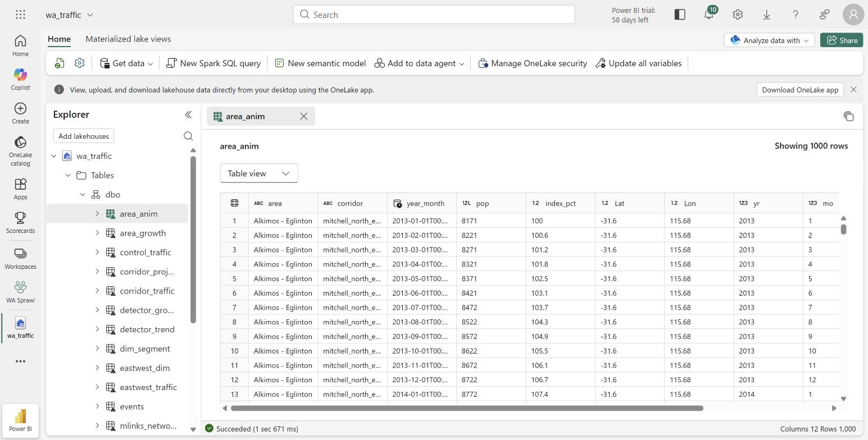
Task: Search the Explorer pane magnifier icon
Action: [188, 136]
